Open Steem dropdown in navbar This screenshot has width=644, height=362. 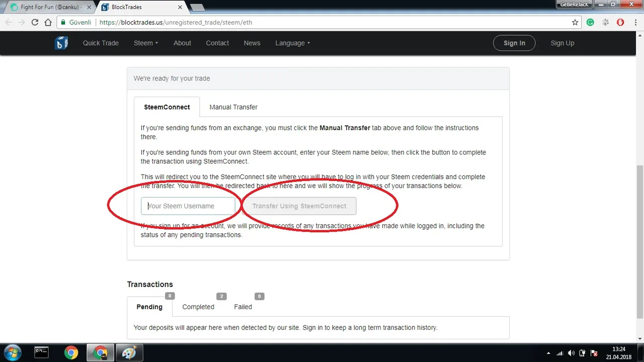146,43
